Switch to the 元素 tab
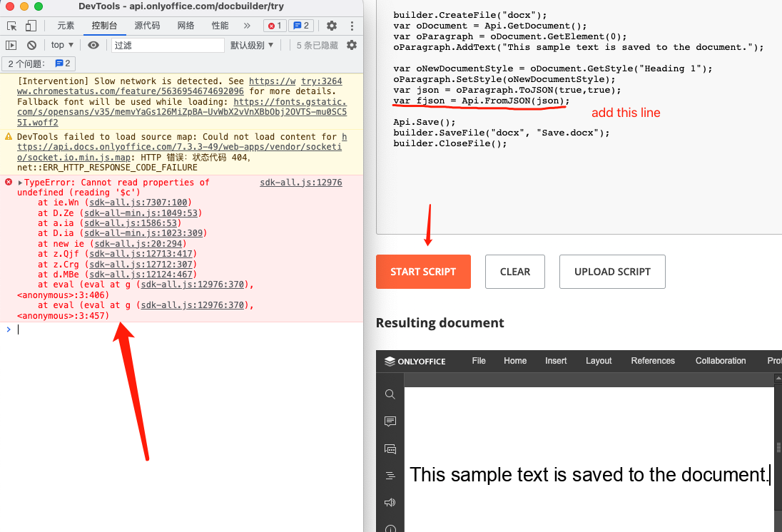Viewport: 782px width, 532px height. click(x=66, y=26)
